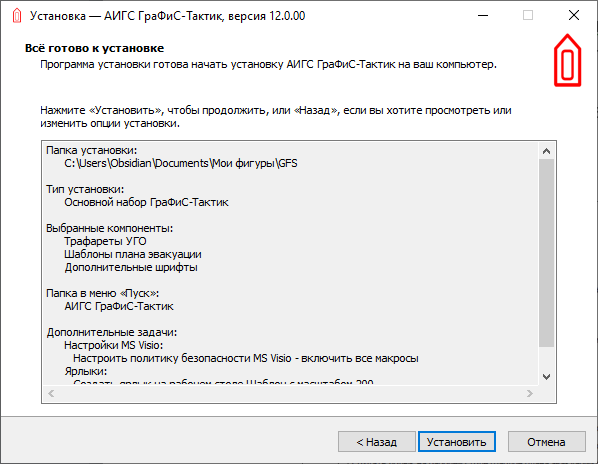Click the vertical scrollbar thumb in summary box

(x=546, y=253)
